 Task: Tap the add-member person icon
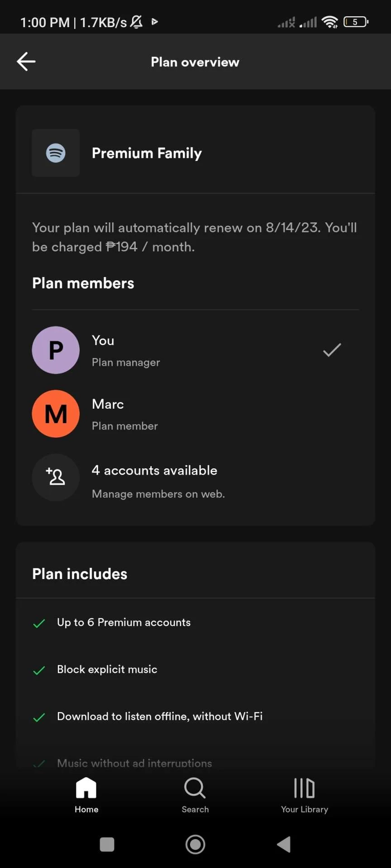[x=56, y=477]
